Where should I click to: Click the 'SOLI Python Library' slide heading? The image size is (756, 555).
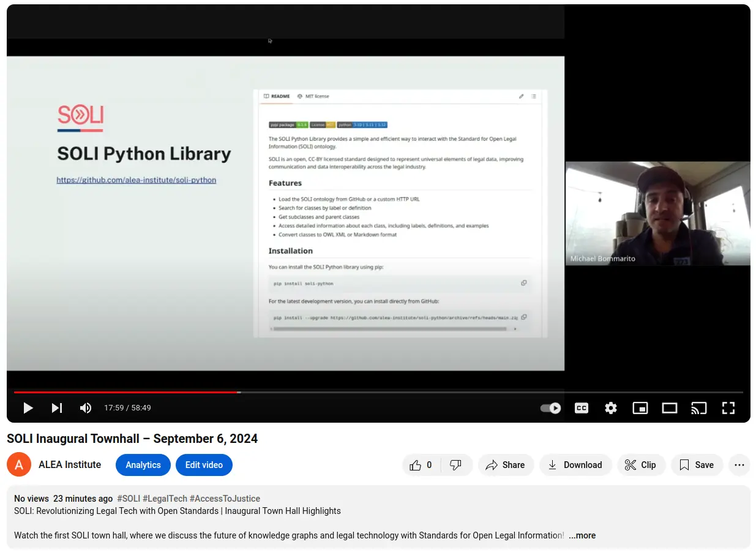pos(144,154)
